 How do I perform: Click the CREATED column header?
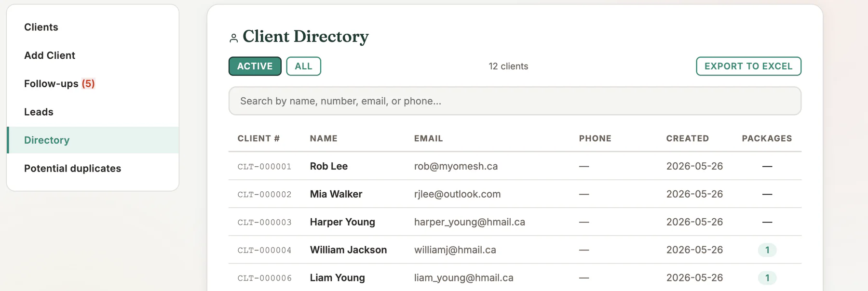[688, 138]
